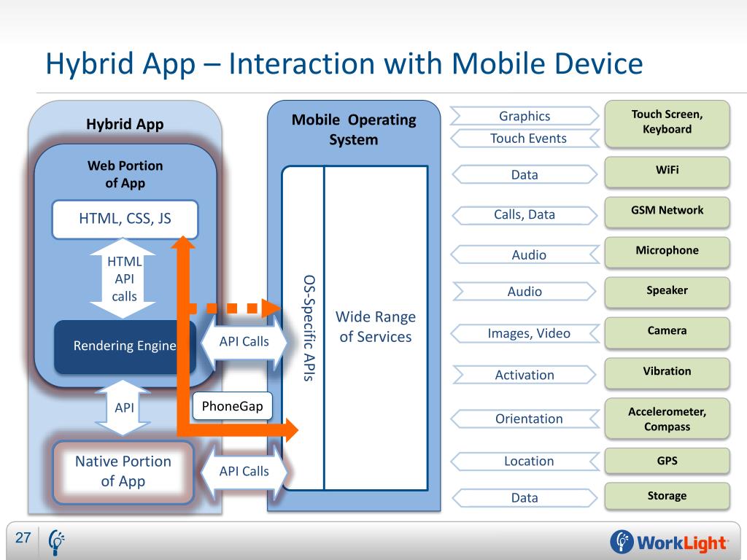Click the Wide Range of Services text
Image resolution: width=747 pixels, height=560 pixels.
(376, 327)
